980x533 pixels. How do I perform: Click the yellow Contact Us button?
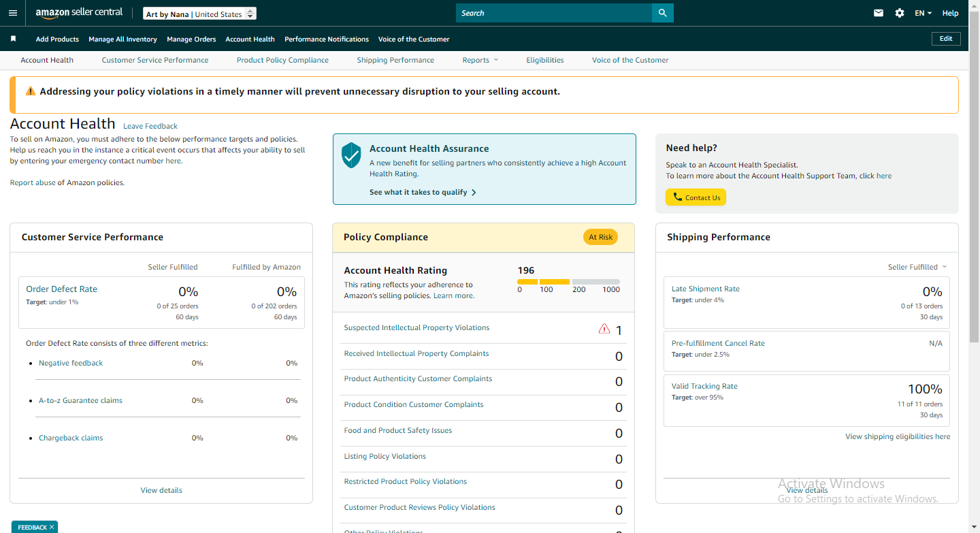click(x=696, y=197)
